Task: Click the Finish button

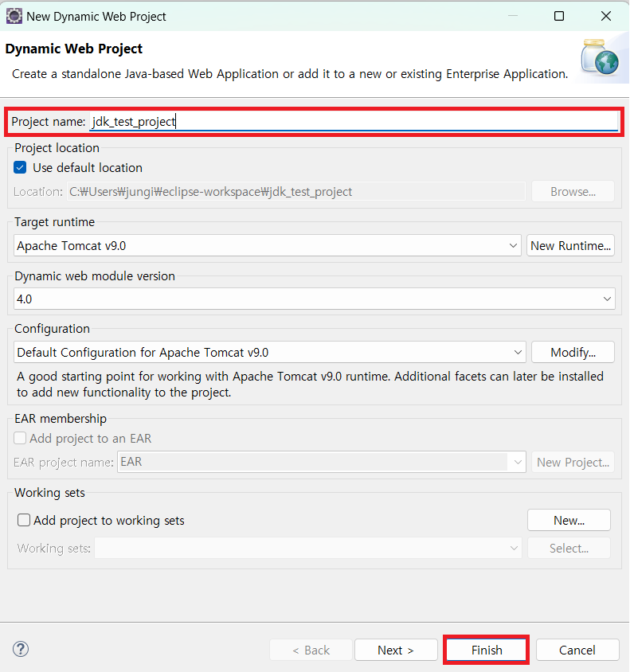Action: click(x=487, y=651)
